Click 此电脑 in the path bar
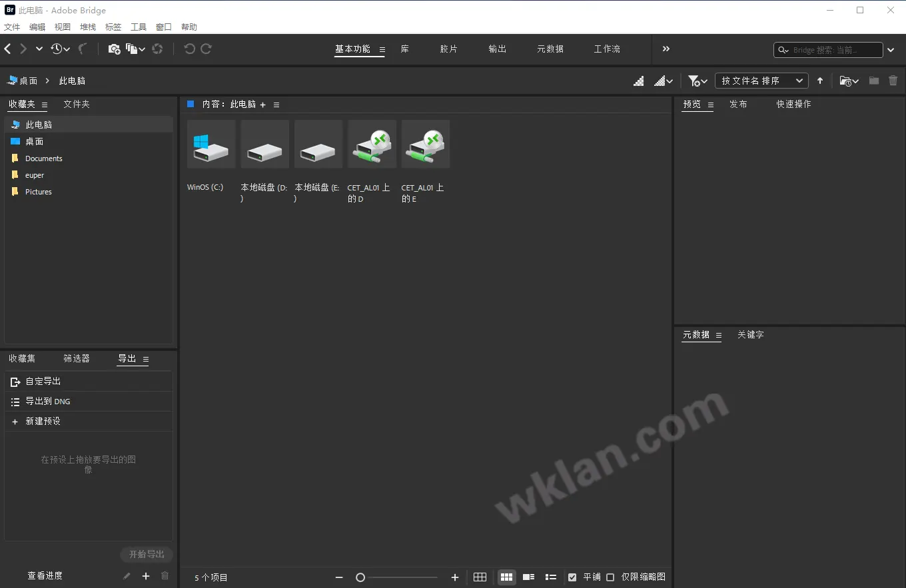 pyautogui.click(x=72, y=81)
